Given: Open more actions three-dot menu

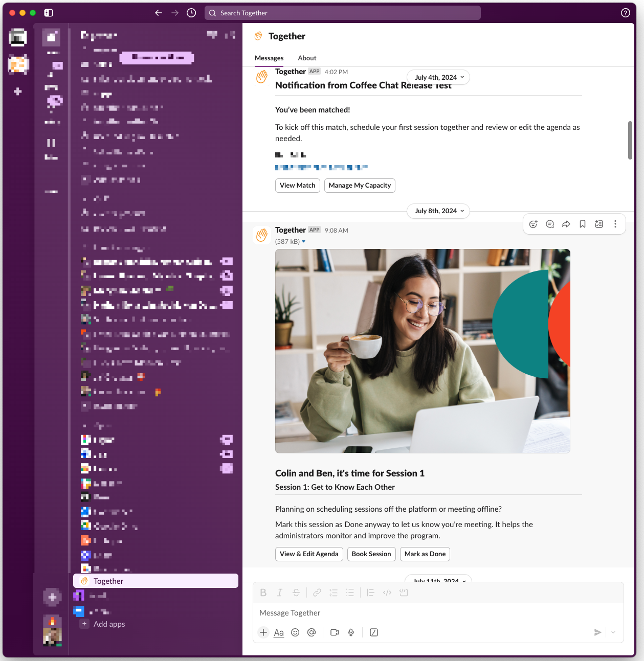Looking at the screenshot, I should pyautogui.click(x=615, y=224).
